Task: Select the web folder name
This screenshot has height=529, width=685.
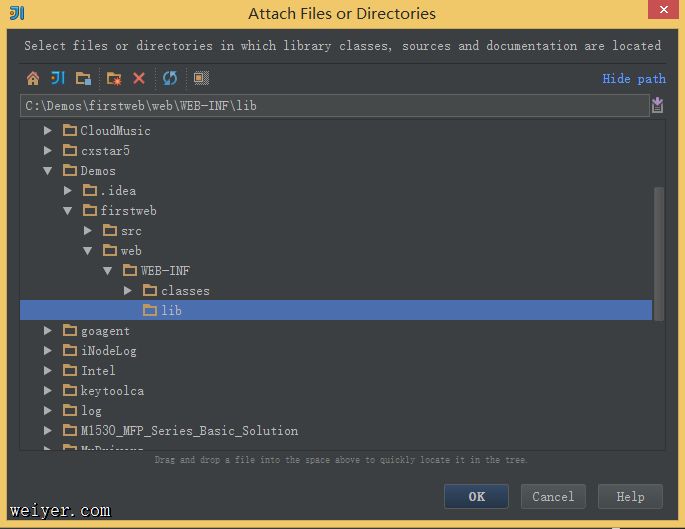Action: (x=131, y=251)
